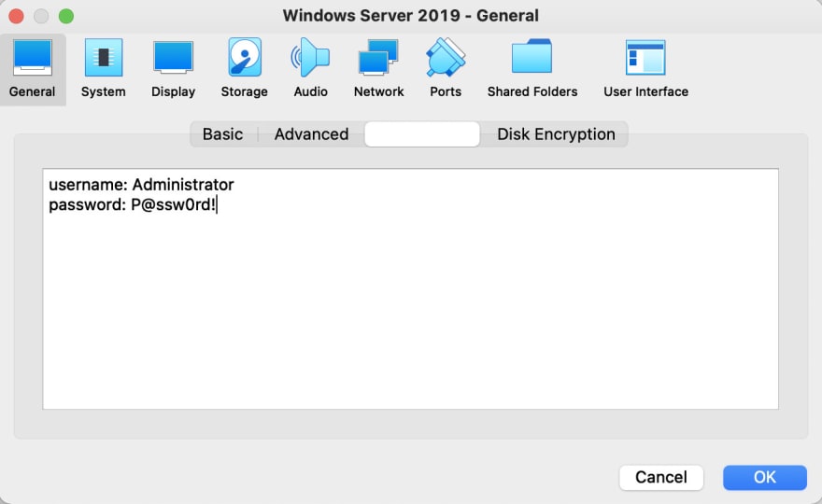This screenshot has width=822, height=504.
Task: Click Cancel to discard changes
Action: pyautogui.click(x=661, y=477)
